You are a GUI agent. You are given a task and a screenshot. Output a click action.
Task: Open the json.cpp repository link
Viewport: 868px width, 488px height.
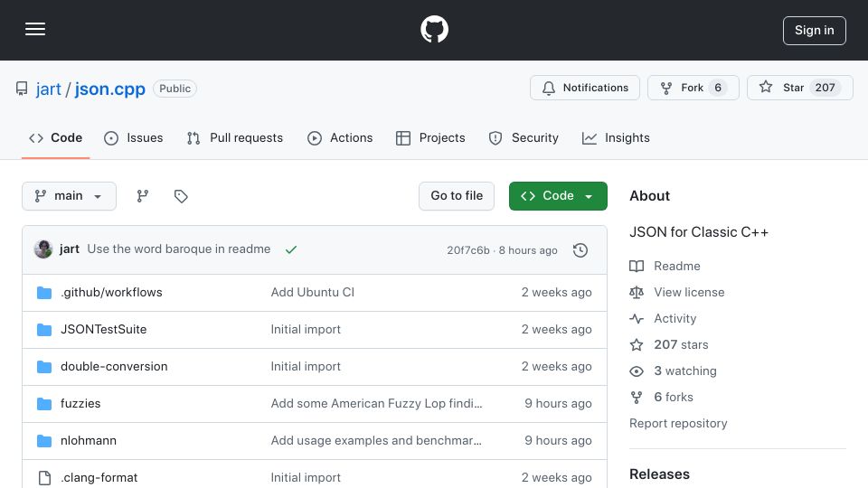(x=109, y=89)
